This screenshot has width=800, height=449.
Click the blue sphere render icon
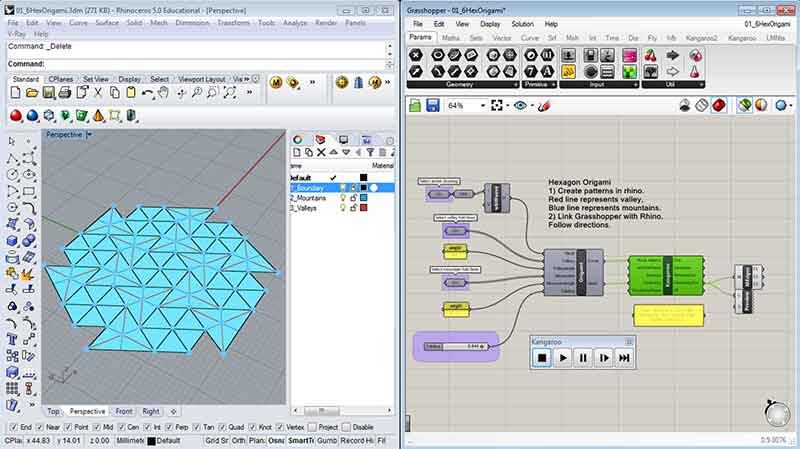(x=32, y=116)
